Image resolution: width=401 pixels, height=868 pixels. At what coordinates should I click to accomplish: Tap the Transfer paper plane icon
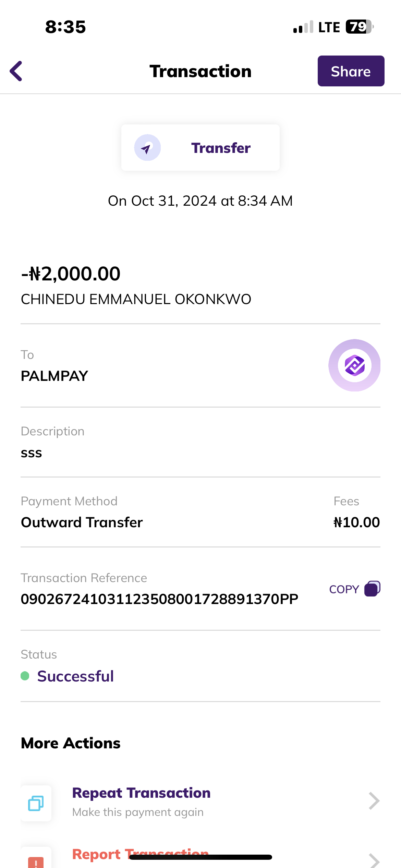(147, 148)
